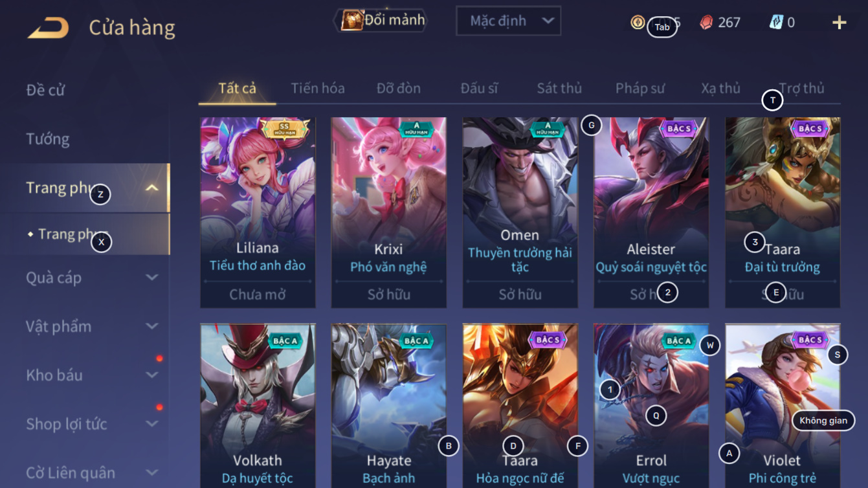Switch to the Pháp sư tab
This screenshot has width=868, height=488.
[x=640, y=88]
